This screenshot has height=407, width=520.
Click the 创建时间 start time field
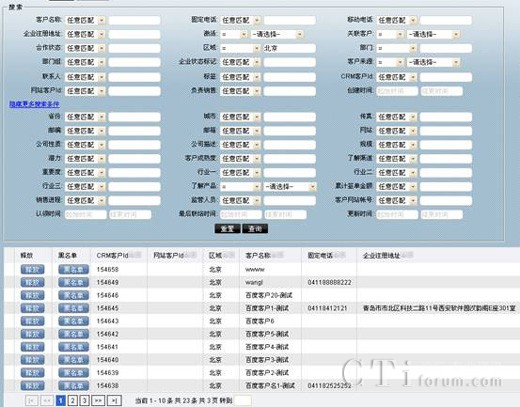(x=397, y=91)
